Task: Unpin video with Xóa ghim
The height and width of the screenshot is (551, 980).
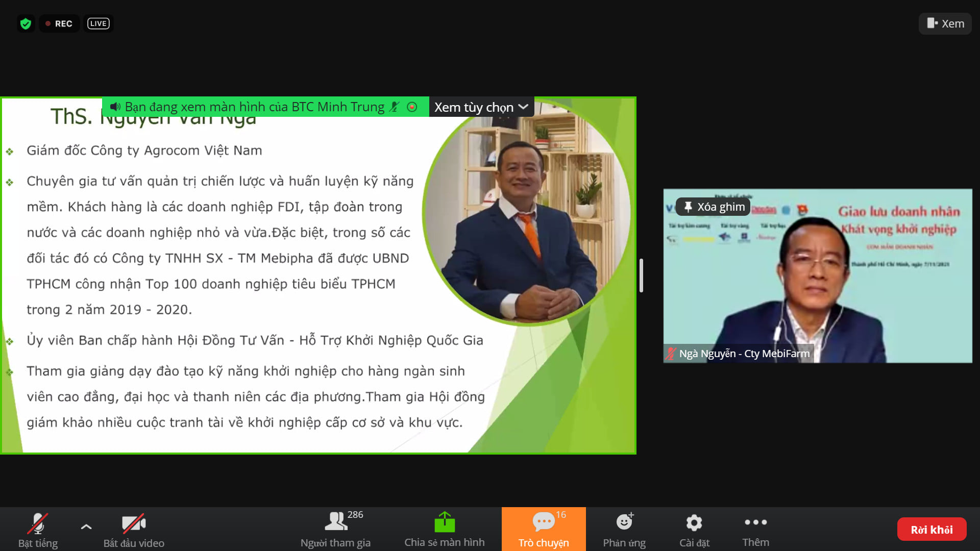Action: click(x=714, y=207)
